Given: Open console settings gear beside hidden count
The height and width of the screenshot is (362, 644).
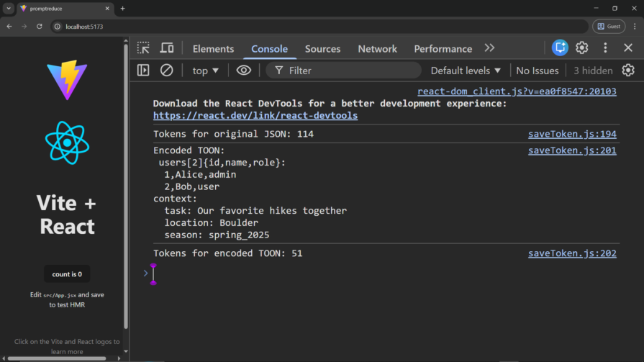Looking at the screenshot, I should click(x=628, y=71).
